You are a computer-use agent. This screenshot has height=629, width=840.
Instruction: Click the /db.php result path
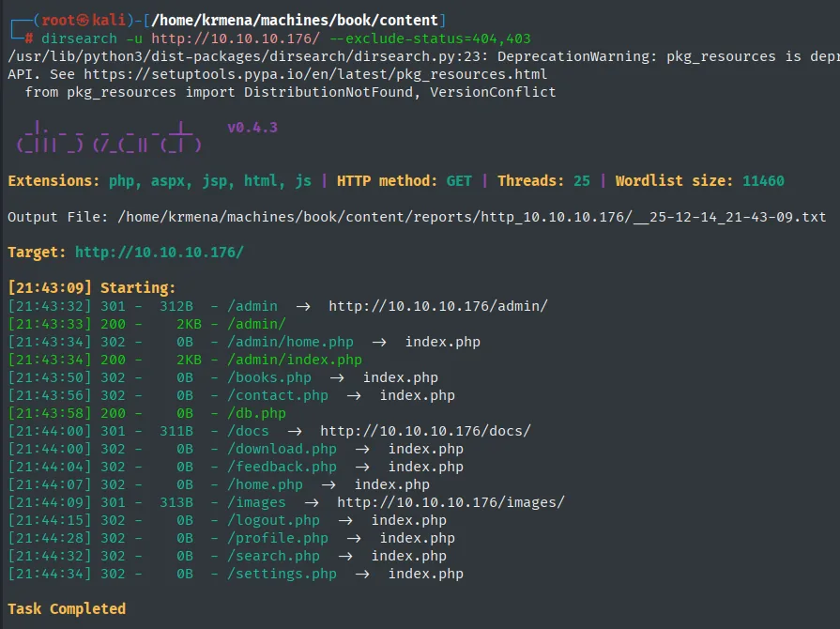(256, 413)
